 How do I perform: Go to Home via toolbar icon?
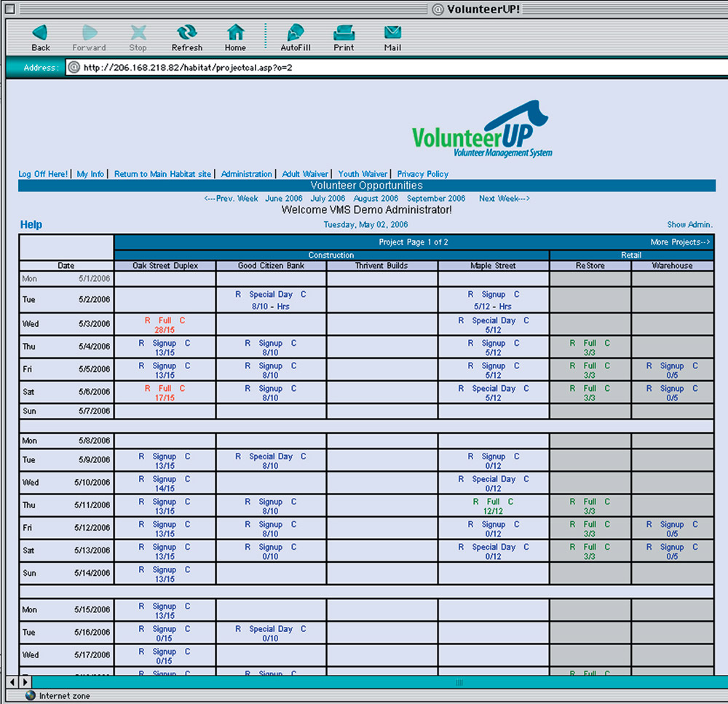pyautogui.click(x=235, y=33)
